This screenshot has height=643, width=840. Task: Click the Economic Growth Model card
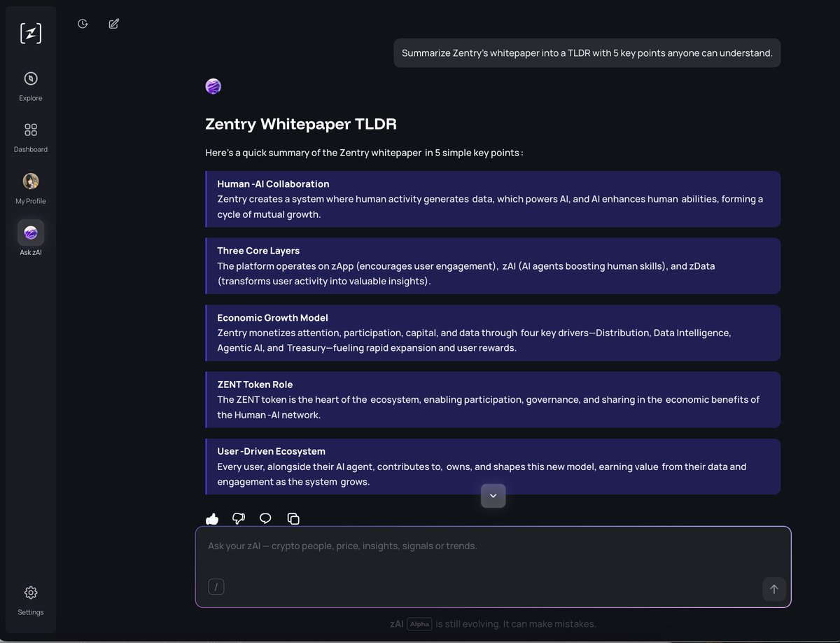click(493, 333)
